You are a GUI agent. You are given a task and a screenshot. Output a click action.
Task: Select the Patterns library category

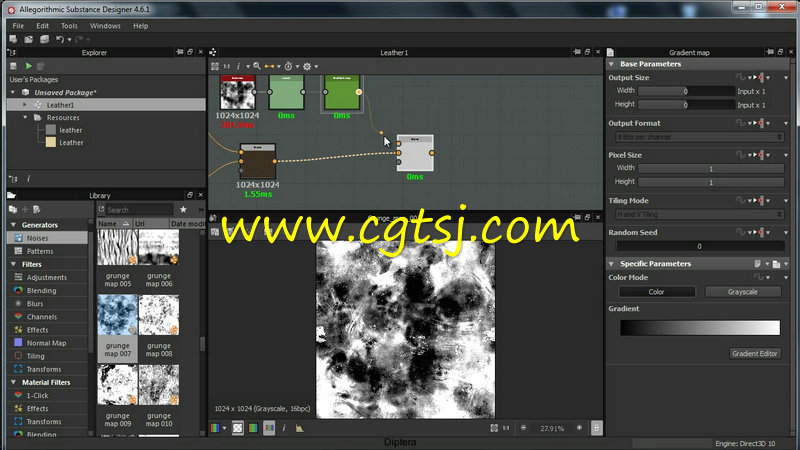[47, 251]
